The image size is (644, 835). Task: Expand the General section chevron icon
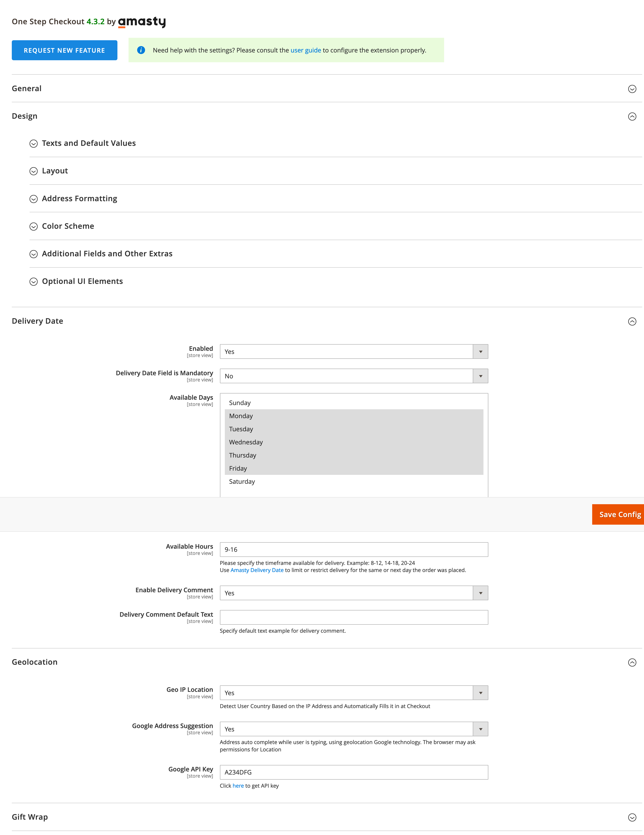[632, 89]
